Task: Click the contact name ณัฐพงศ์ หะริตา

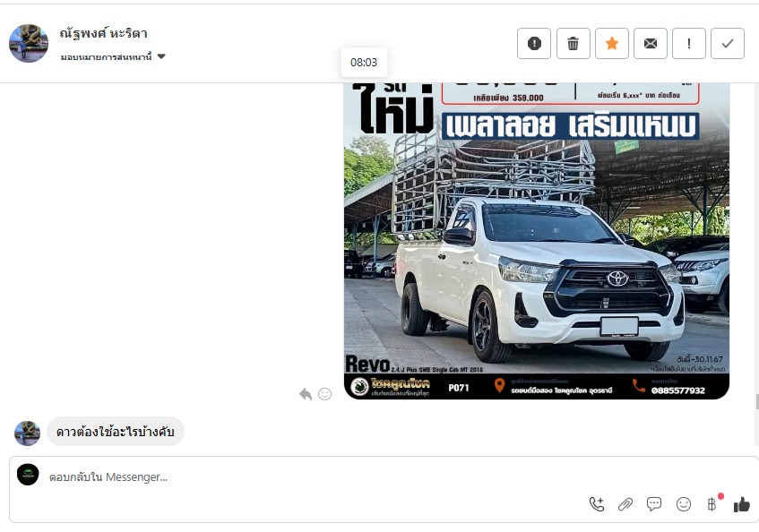Action: tap(103, 33)
